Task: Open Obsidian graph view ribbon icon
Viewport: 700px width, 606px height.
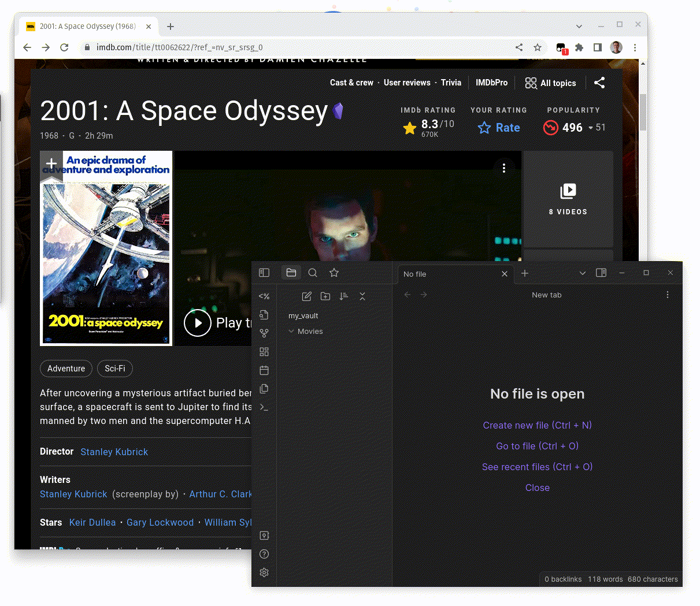Action: click(x=264, y=333)
